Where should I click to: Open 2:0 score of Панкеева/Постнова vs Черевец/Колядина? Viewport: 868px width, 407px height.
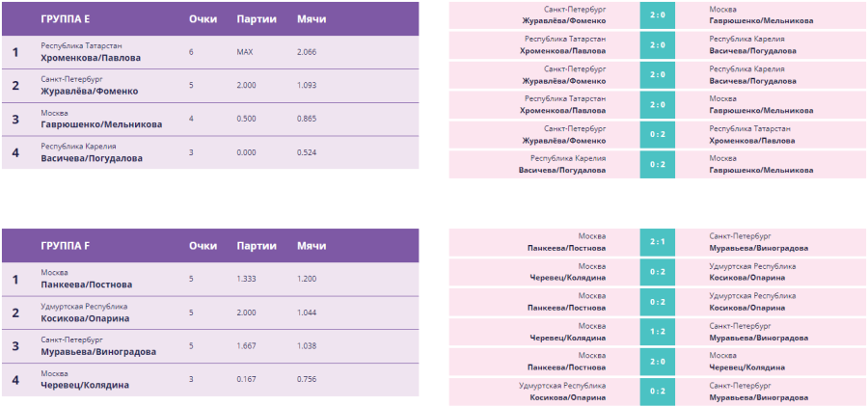point(659,362)
